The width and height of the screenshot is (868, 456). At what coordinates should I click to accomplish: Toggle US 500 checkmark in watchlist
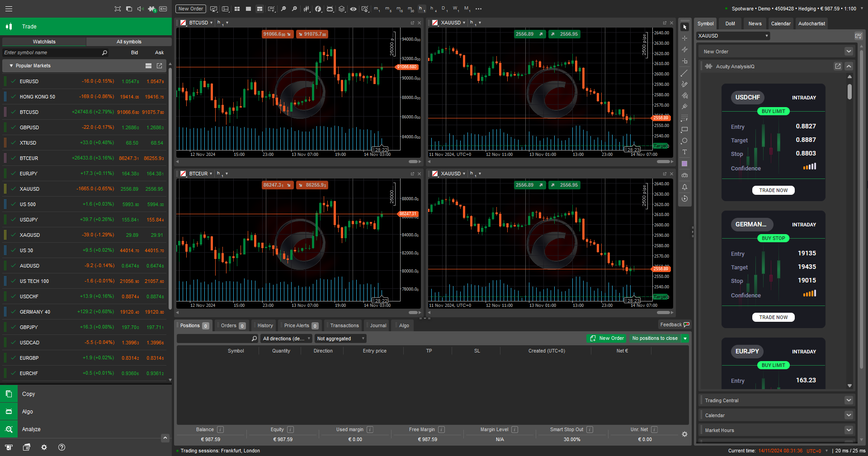coord(13,204)
